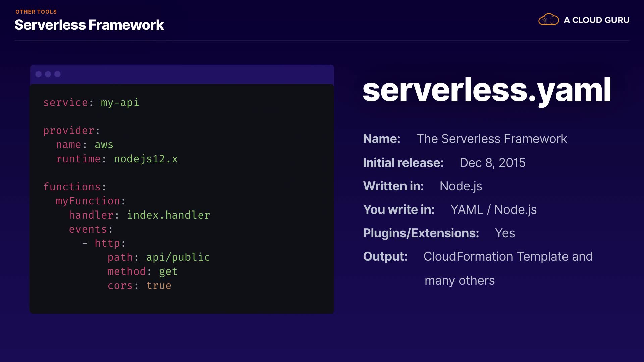The image size is (644, 362).
Task: Click the middle window dot in the code panel
Action: 48,74
